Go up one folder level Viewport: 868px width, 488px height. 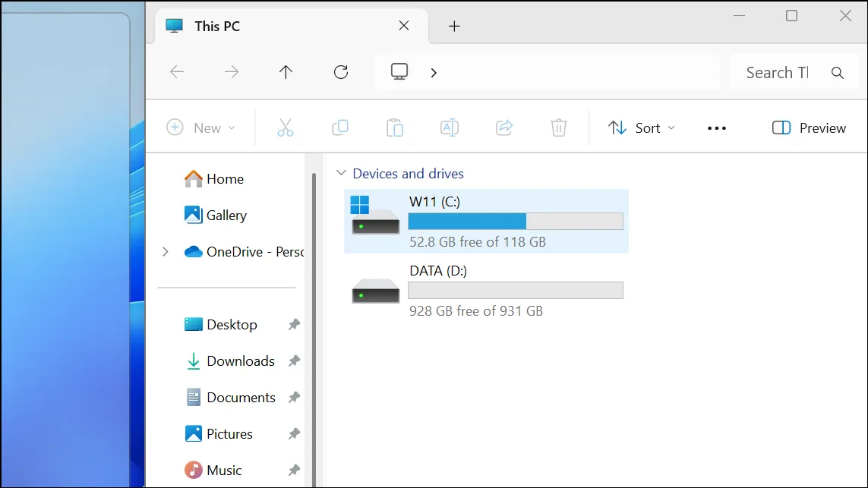tap(286, 72)
